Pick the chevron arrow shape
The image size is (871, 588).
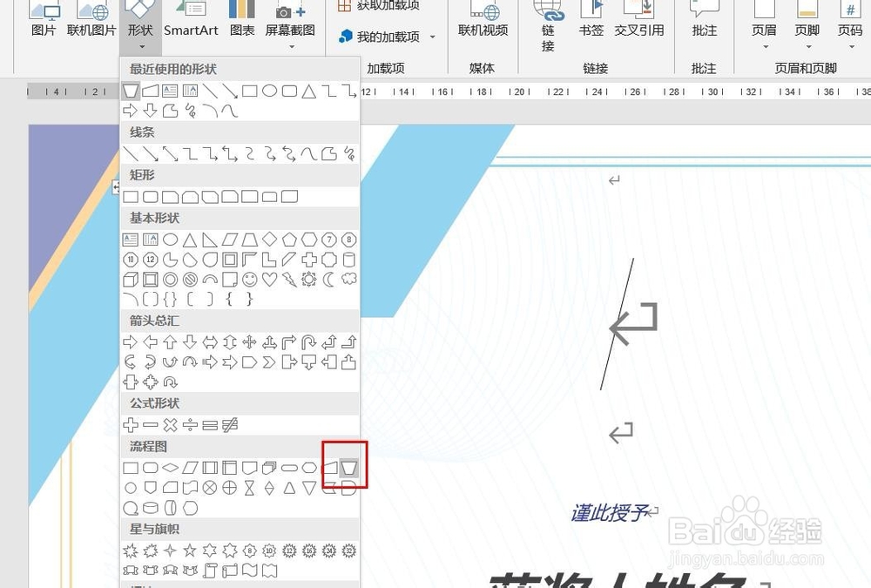pos(269,362)
